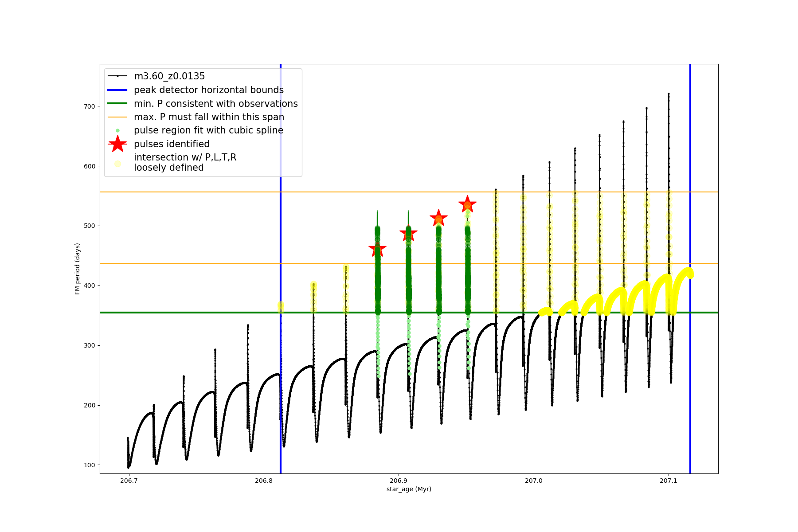Click the 100 tick label on the y-axis

[89, 465]
